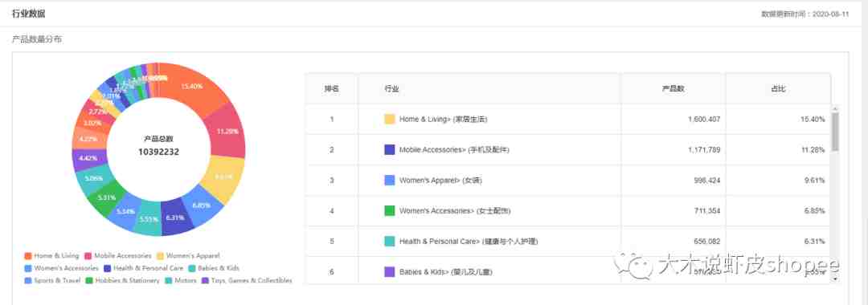
Task: Toggle Health & Personal Care legend entry
Action: point(143,268)
